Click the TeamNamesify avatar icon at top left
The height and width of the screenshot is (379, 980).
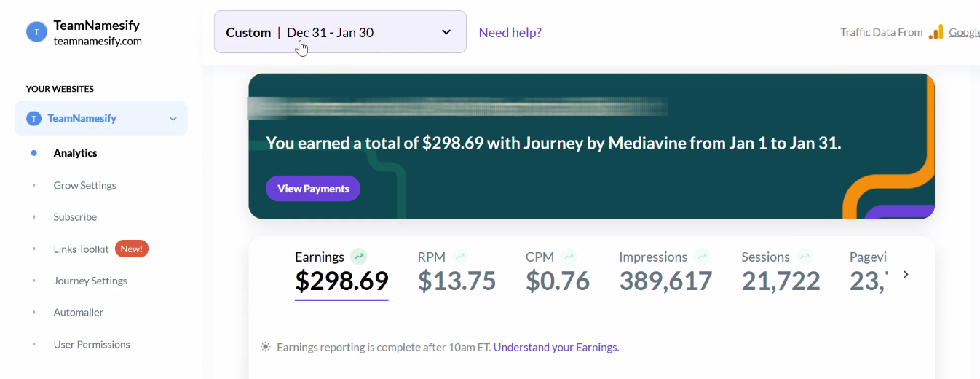click(x=36, y=32)
